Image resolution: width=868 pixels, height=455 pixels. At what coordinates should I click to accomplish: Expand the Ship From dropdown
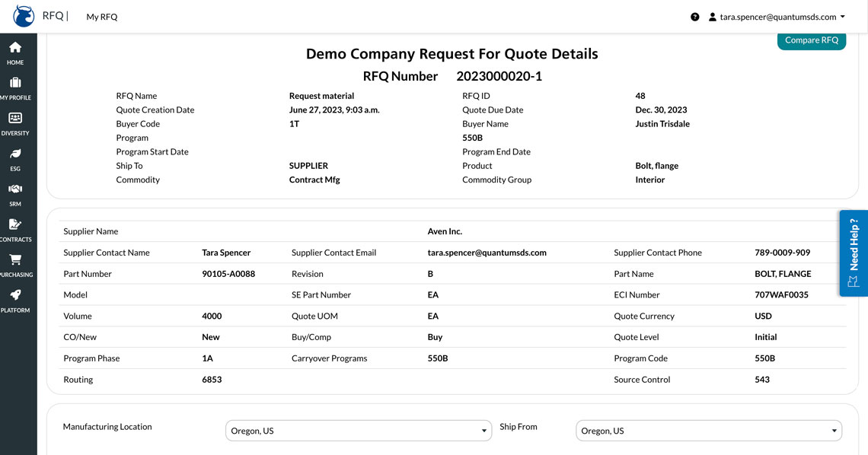coord(708,431)
